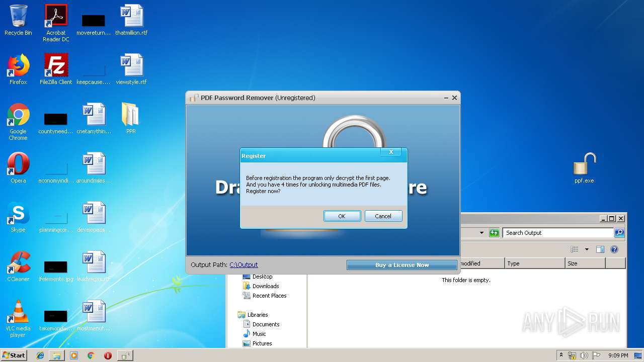
Task: Select the aroundmiles document icon
Action: point(94,168)
